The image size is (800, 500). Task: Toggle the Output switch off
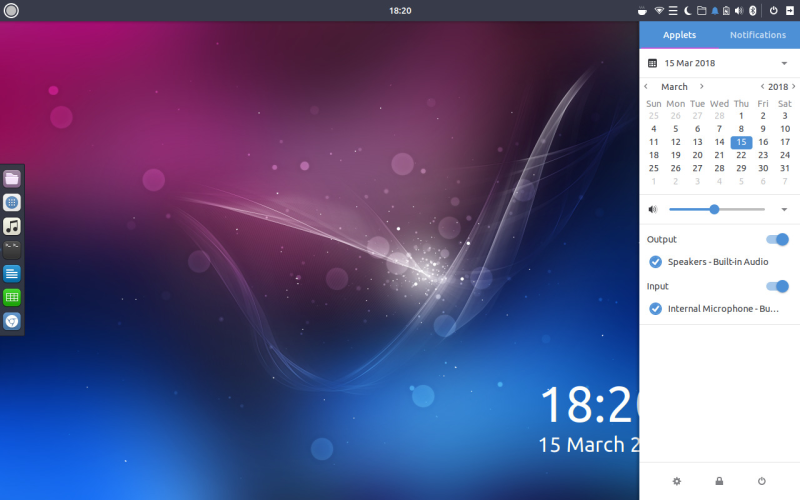pos(776,239)
